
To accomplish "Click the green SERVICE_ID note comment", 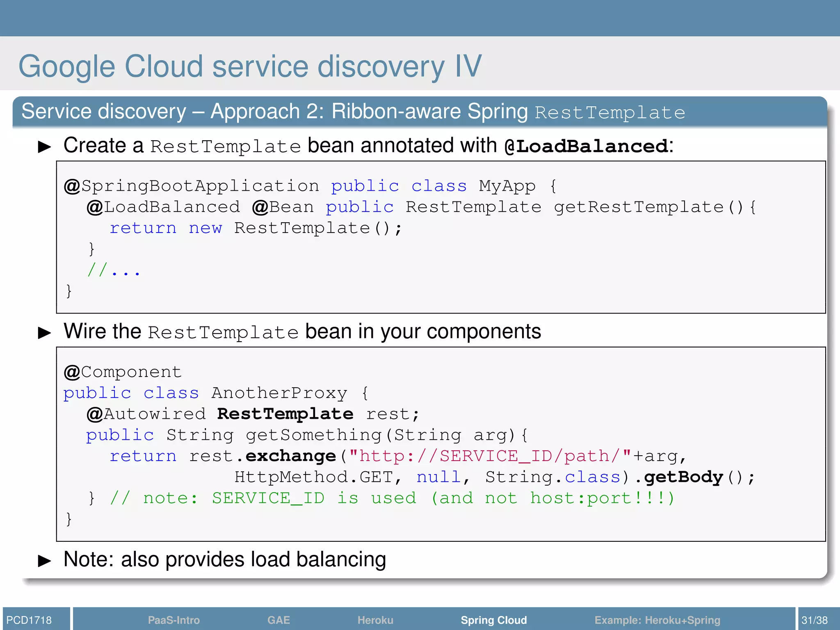I will click(x=392, y=498).
